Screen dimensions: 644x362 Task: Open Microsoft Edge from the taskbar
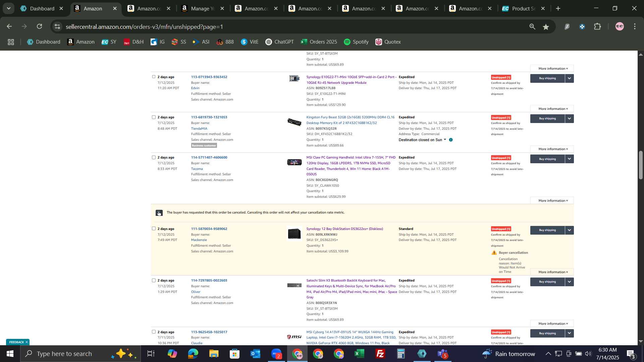[193, 354]
